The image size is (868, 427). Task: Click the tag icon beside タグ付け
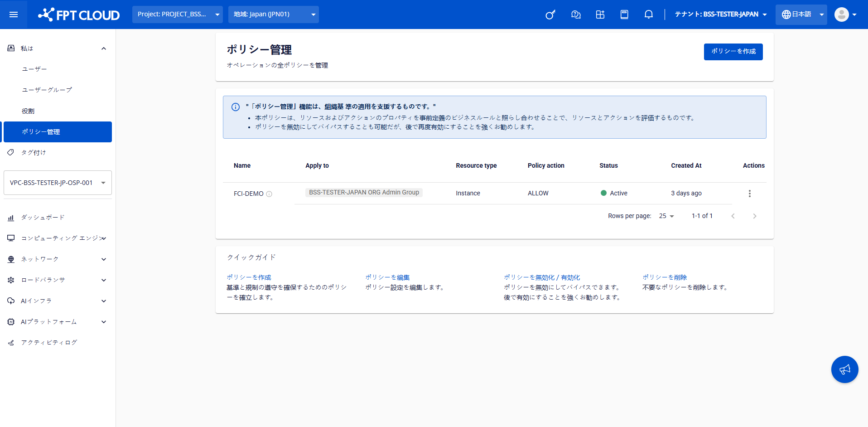[x=11, y=152]
